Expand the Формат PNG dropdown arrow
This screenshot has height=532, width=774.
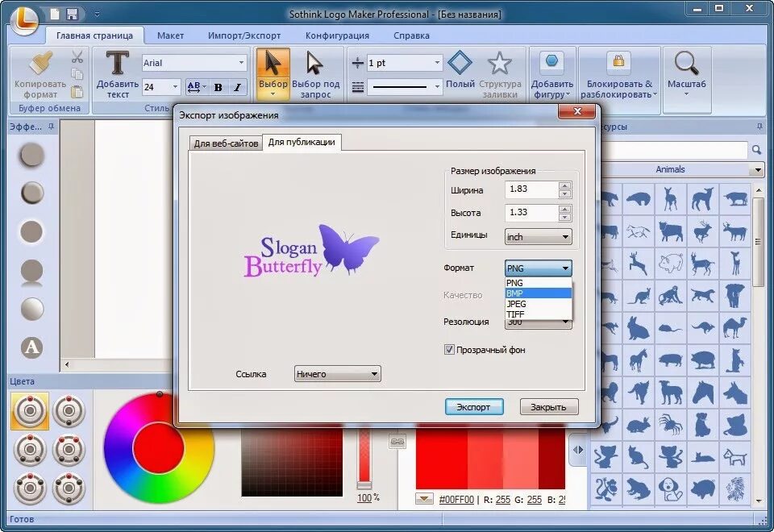click(565, 268)
